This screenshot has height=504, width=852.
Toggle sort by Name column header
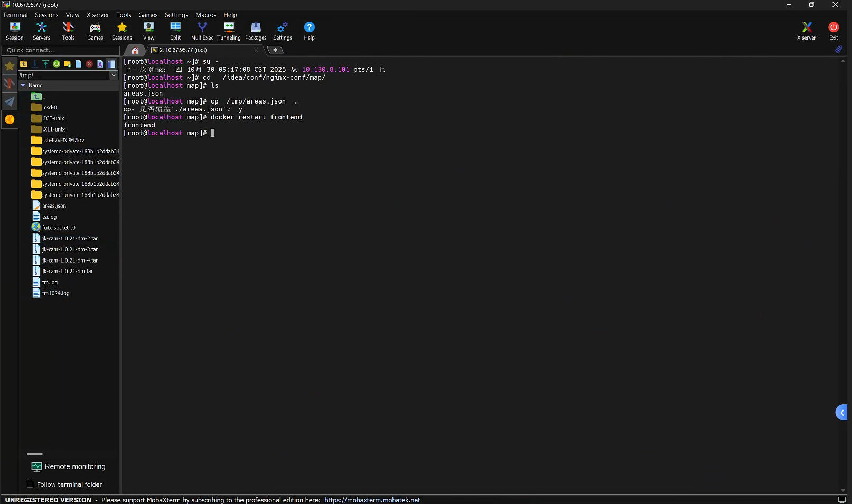(x=35, y=85)
